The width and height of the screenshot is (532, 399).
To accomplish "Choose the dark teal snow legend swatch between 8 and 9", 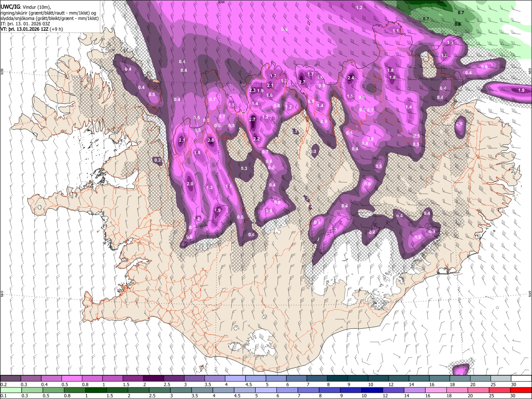I will pyautogui.click(x=337, y=379).
